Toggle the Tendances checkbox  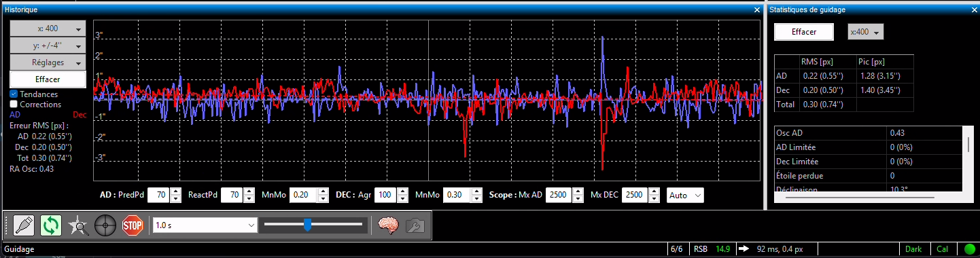(x=14, y=94)
